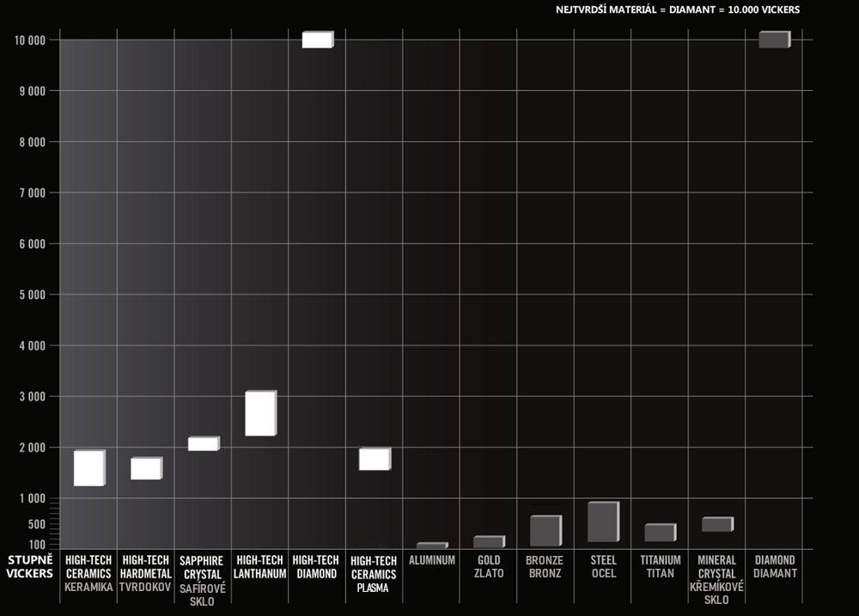Image resolution: width=859 pixels, height=616 pixels.
Task: Click the gray Bronze bar
Action: [x=545, y=531]
